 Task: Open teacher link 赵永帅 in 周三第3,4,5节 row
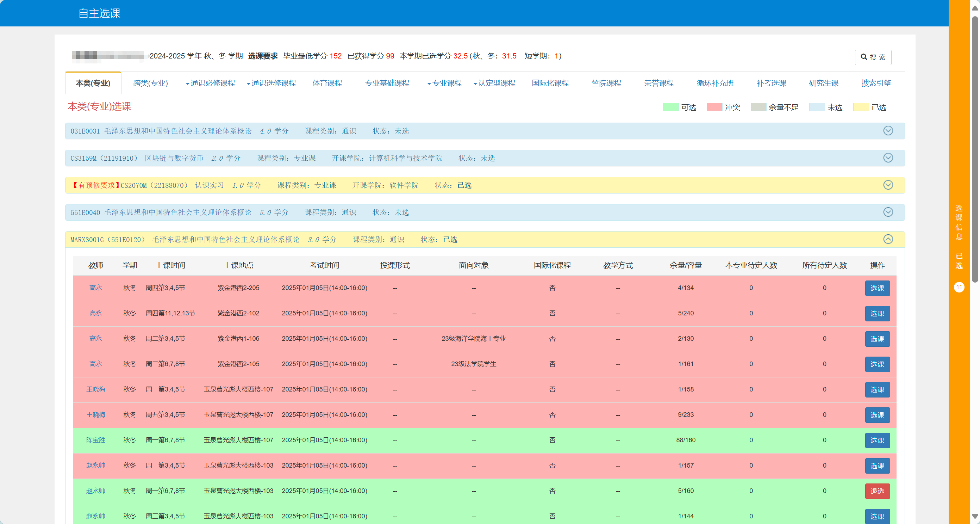[x=95, y=516]
